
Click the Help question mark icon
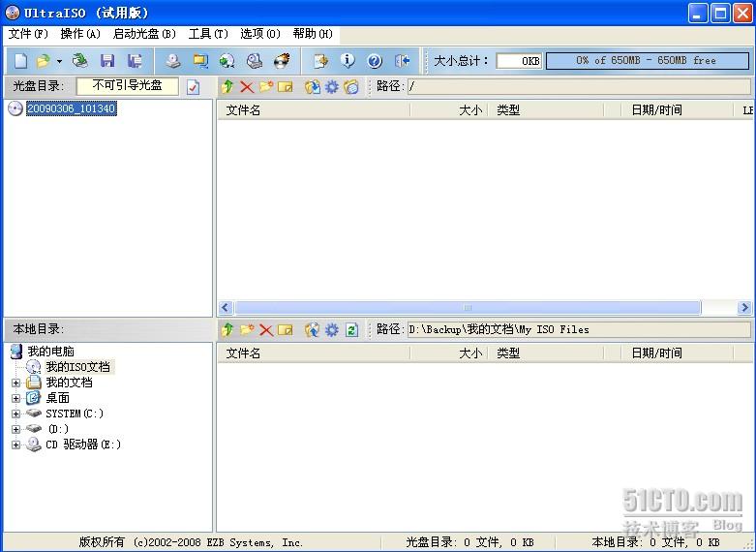(x=375, y=61)
